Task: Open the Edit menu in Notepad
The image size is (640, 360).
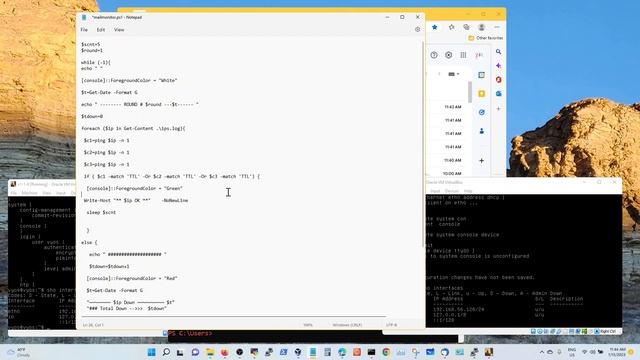Action: click(101, 30)
